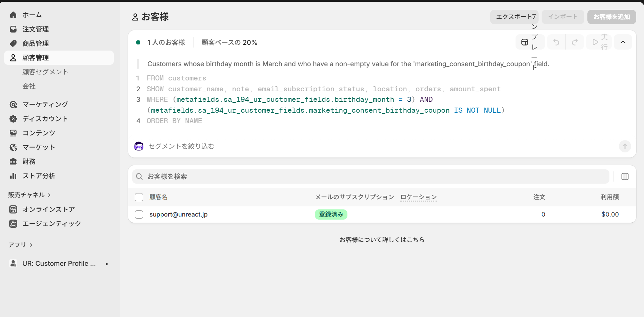
Task: Click the 利用額 column header
Action: 610,197
